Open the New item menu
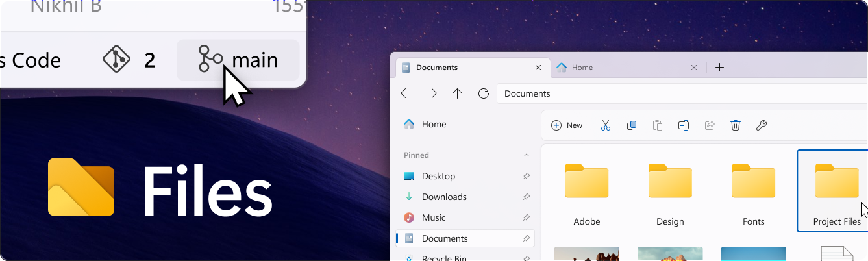Screen dimensions: 868x261 (x=567, y=125)
